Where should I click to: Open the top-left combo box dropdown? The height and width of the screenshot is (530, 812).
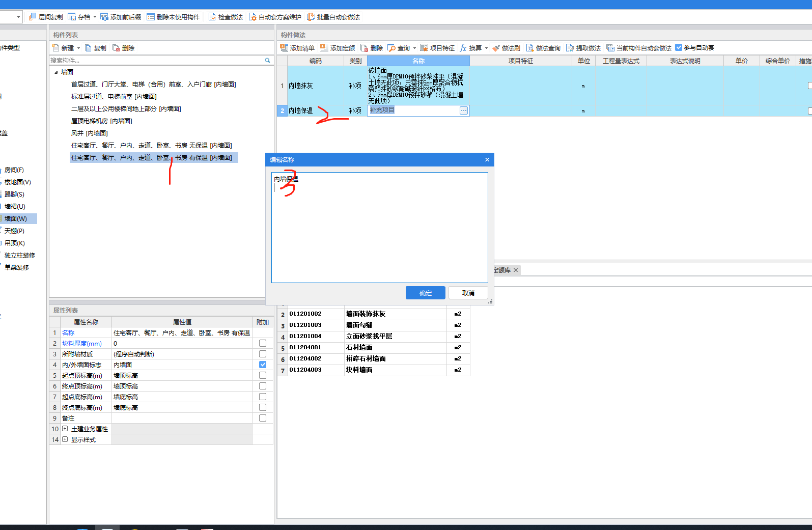18,17
